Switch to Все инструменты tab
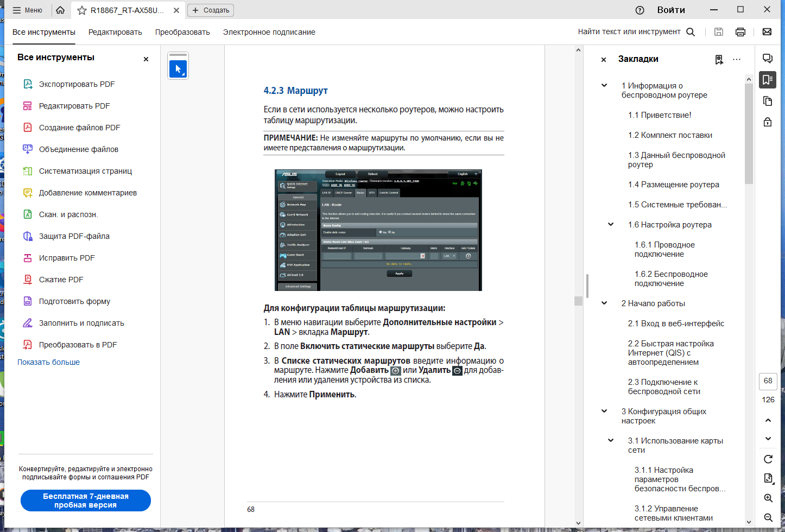785x532 pixels. tap(44, 32)
